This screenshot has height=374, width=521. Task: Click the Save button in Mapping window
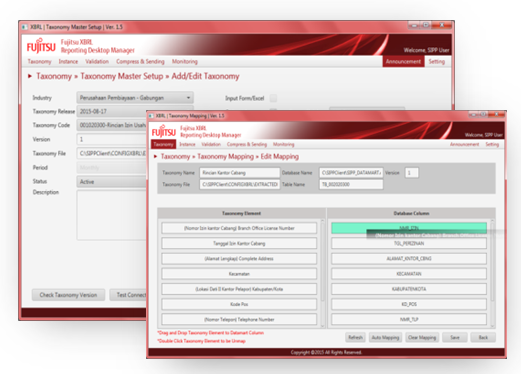[x=455, y=337]
